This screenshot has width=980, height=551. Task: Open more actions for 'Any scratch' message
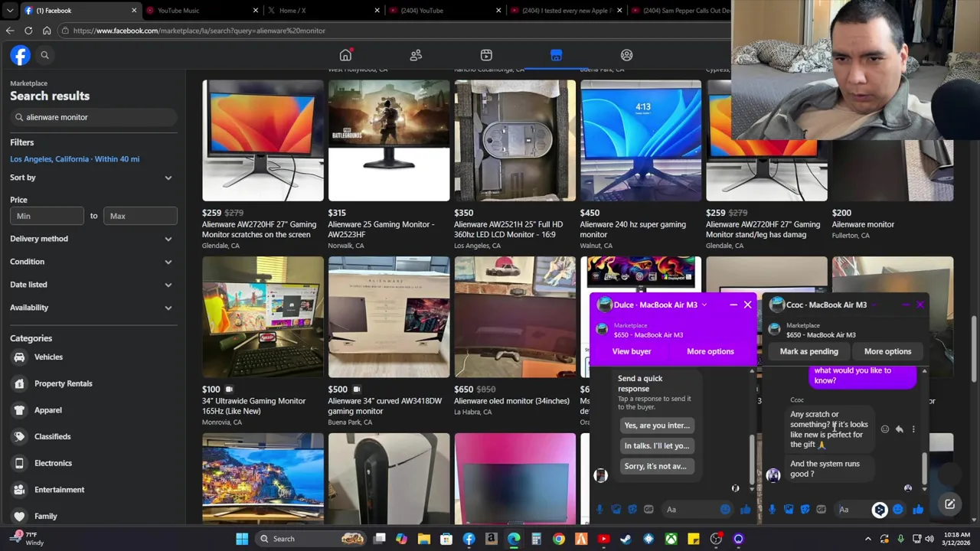click(x=913, y=429)
